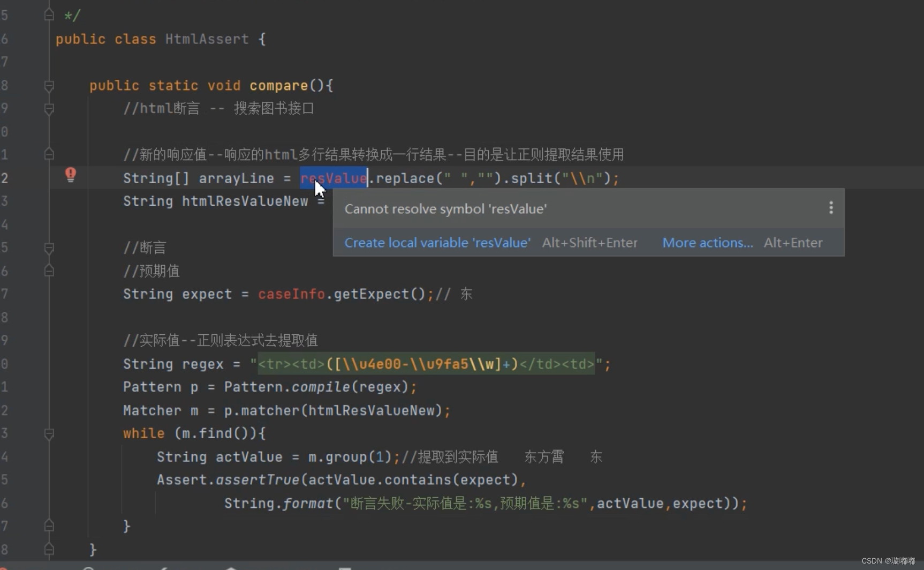This screenshot has width=924, height=570.
Task: Click the .split("\\n") call
Action: pos(557,178)
